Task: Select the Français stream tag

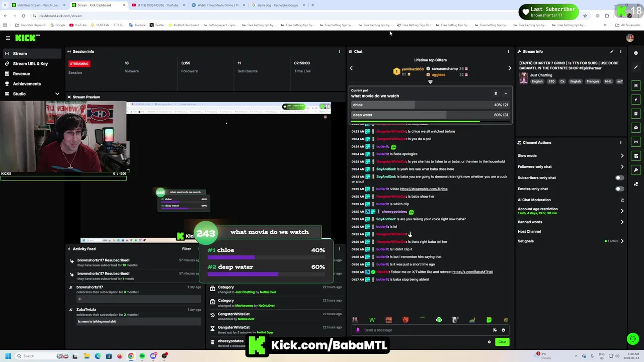Action: click(x=593, y=81)
